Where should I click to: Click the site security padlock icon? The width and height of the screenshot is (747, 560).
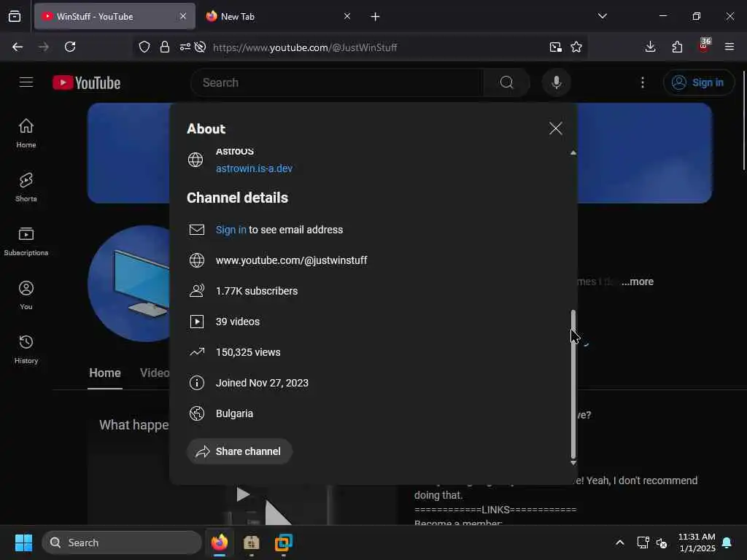tap(165, 47)
